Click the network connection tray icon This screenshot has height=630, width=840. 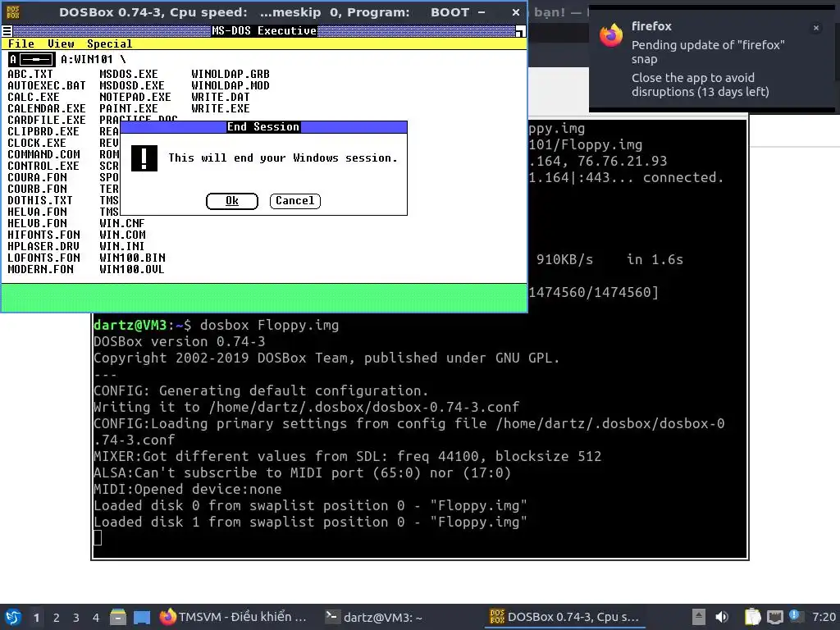click(775, 617)
